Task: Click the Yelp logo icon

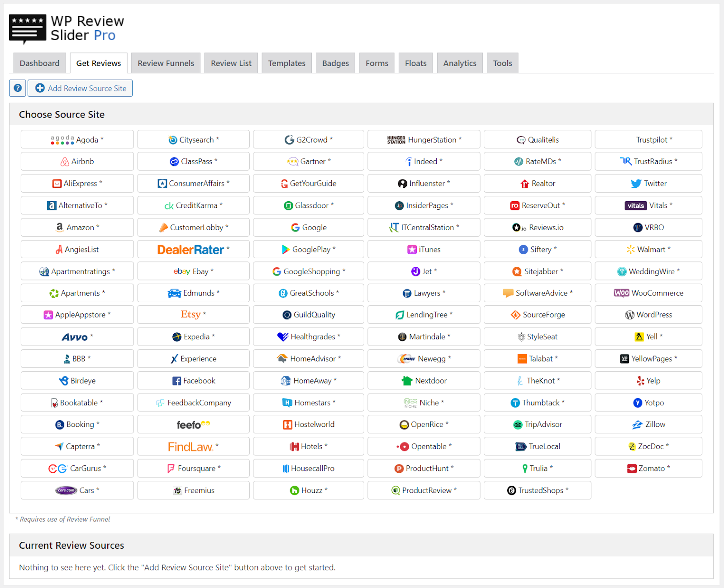Action: 640,381
